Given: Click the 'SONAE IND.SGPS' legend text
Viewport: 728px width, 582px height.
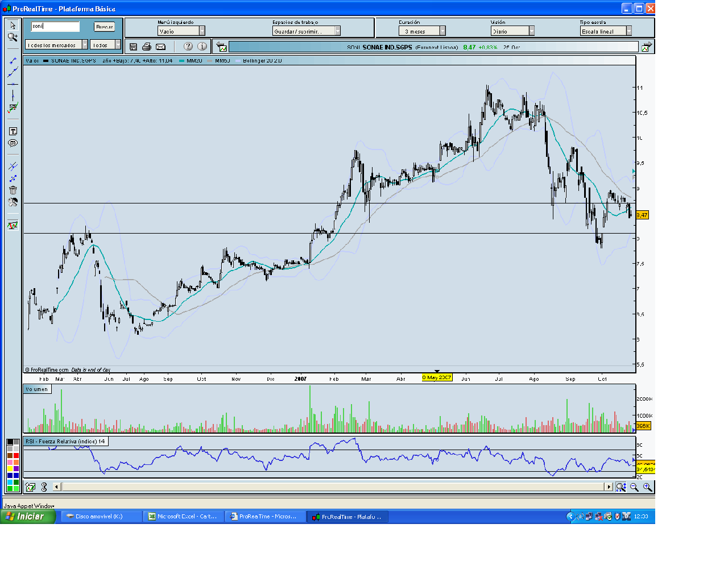Looking at the screenshot, I should pos(73,61).
